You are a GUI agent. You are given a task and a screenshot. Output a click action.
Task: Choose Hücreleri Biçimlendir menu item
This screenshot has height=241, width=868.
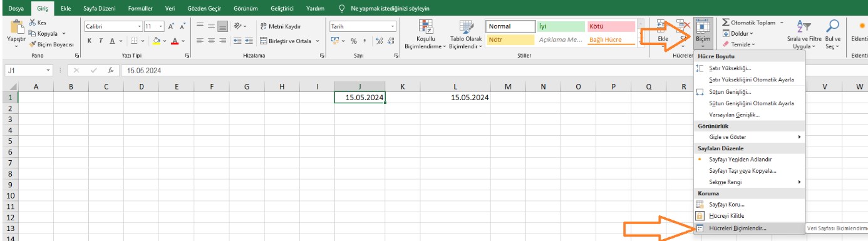tap(749, 228)
